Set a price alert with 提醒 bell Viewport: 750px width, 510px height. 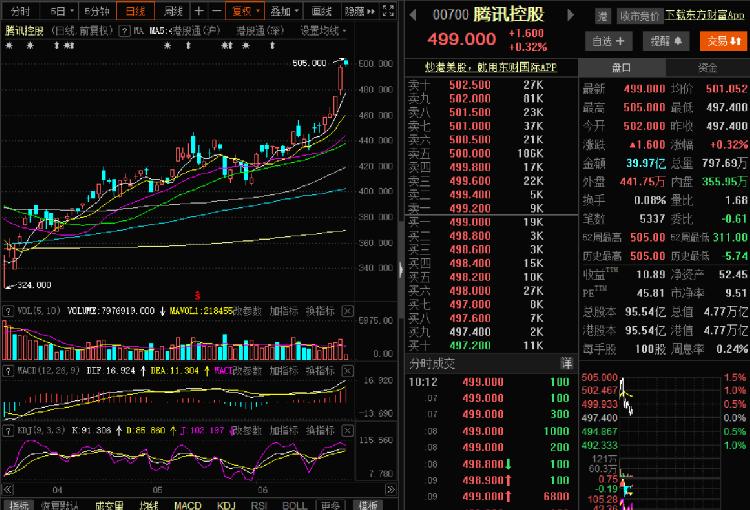pos(666,41)
